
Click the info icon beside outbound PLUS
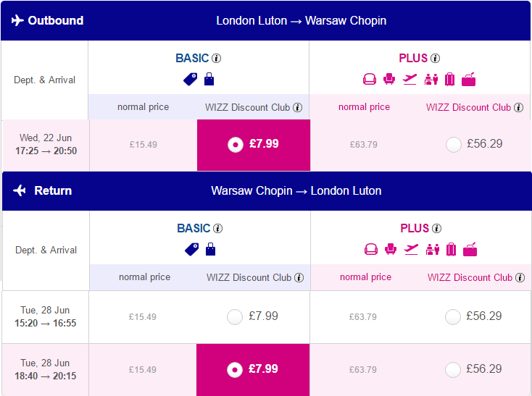tap(436, 58)
